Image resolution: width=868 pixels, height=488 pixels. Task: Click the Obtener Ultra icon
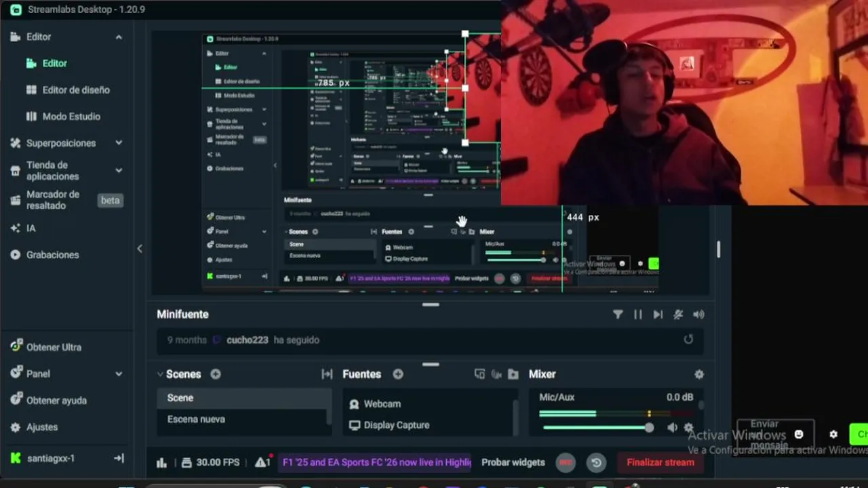(x=16, y=346)
